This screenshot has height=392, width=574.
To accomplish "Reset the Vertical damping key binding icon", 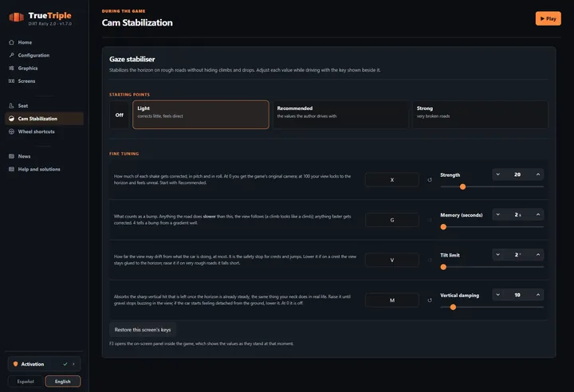I will click(x=430, y=300).
